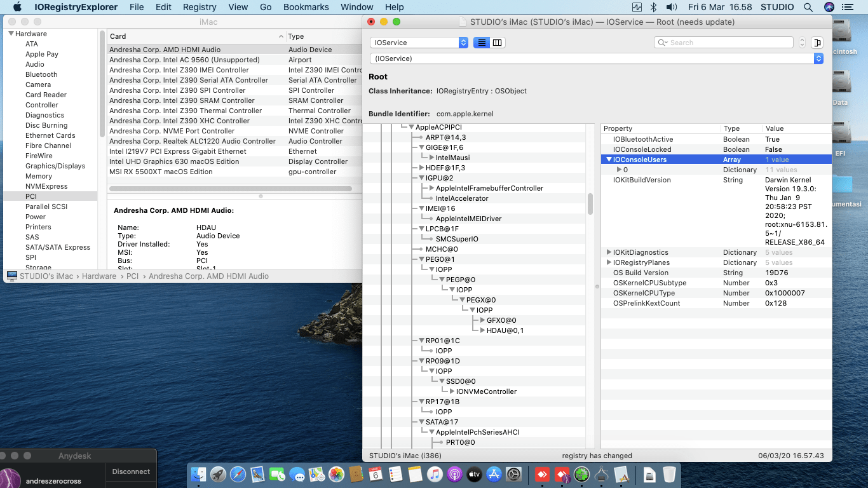
Task: Open the Registry menu
Action: tap(200, 7)
